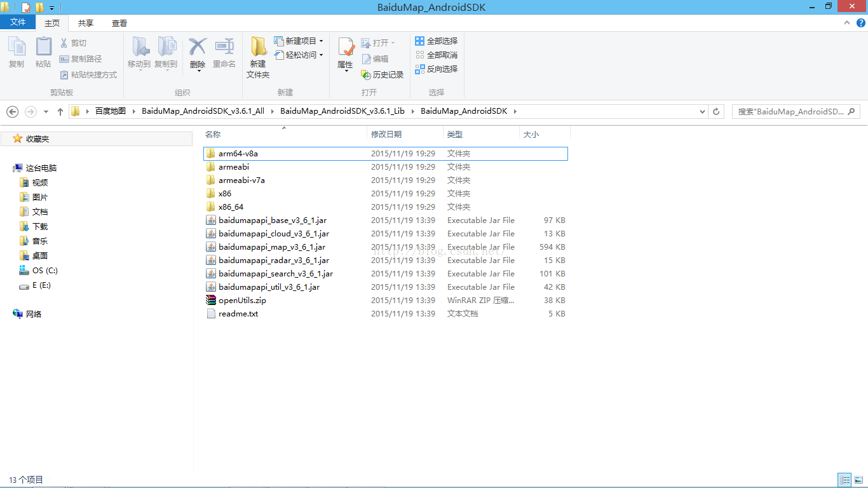Switch to details view icon in status bar

click(844, 480)
